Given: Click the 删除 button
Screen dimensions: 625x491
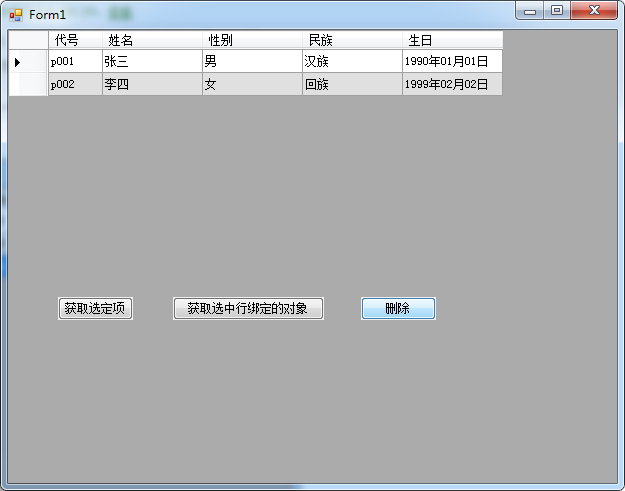Looking at the screenshot, I should click(x=398, y=308).
